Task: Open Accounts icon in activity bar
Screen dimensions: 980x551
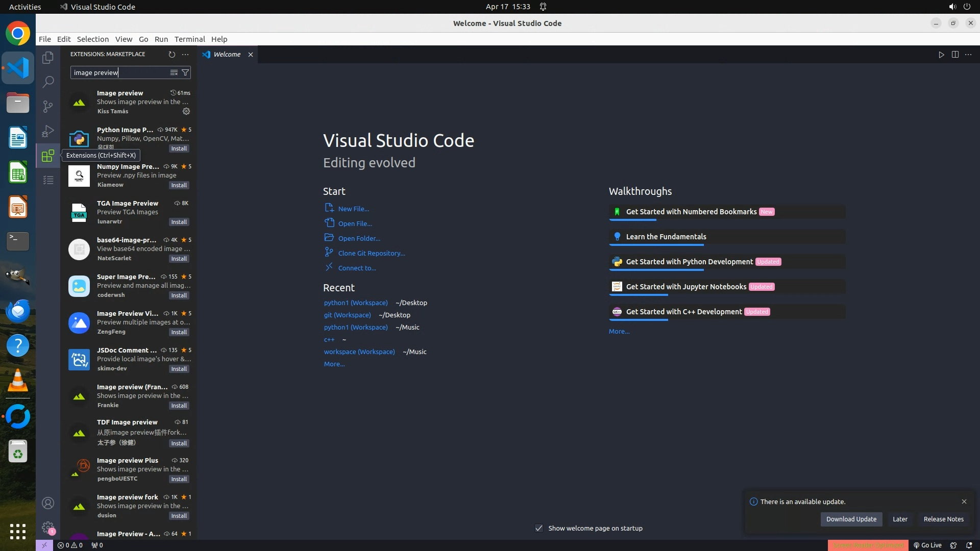Action: click(x=48, y=503)
